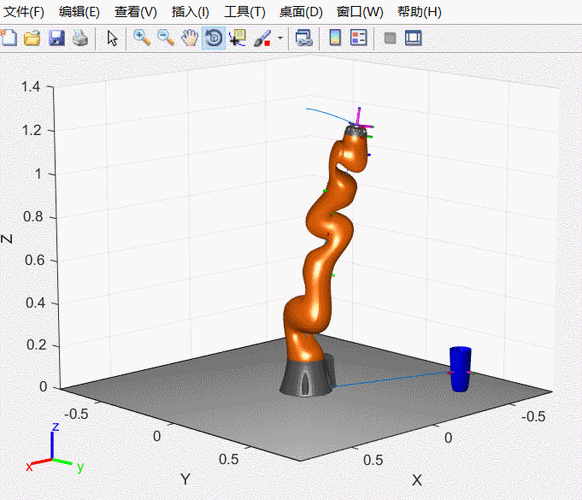
Task: Toggle the Data Cursor tool
Action: tap(238, 38)
